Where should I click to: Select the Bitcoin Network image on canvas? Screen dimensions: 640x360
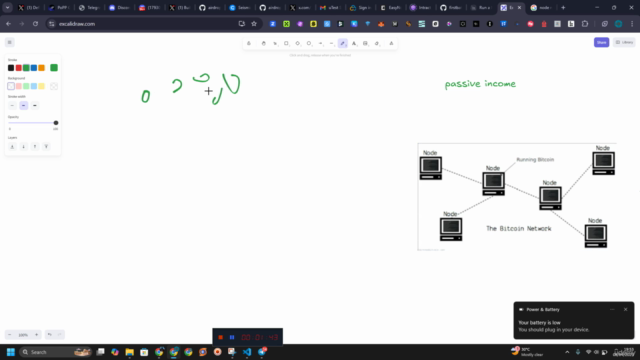tap(517, 196)
